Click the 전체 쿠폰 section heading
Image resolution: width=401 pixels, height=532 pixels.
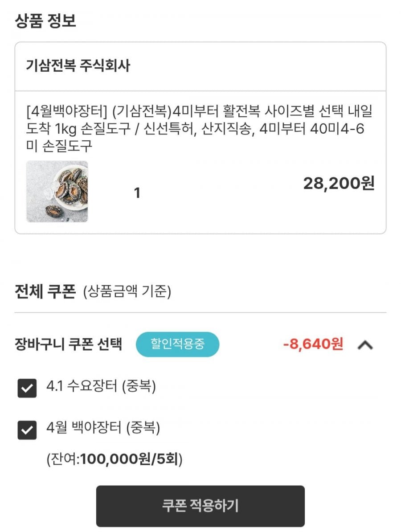(45, 292)
